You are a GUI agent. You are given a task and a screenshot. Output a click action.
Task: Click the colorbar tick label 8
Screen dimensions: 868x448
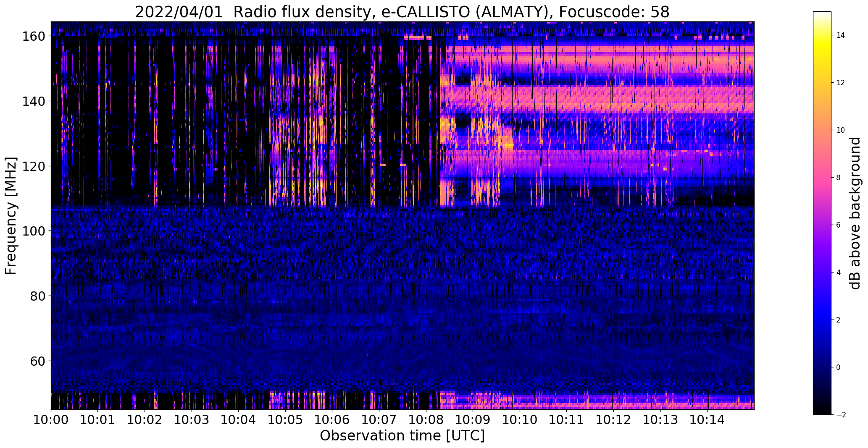(839, 178)
